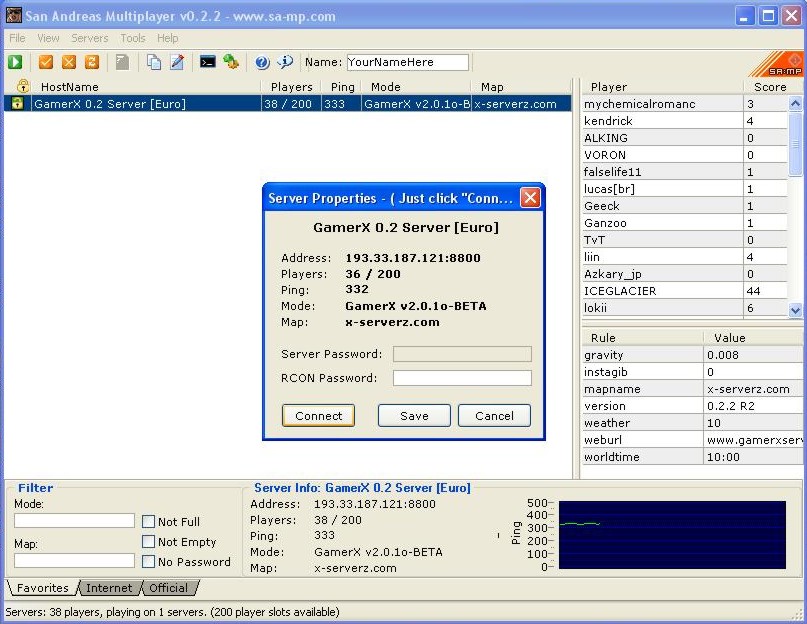Click the version rule value 0.2.2 R2
Screen dimensions: 807x624
731,406
